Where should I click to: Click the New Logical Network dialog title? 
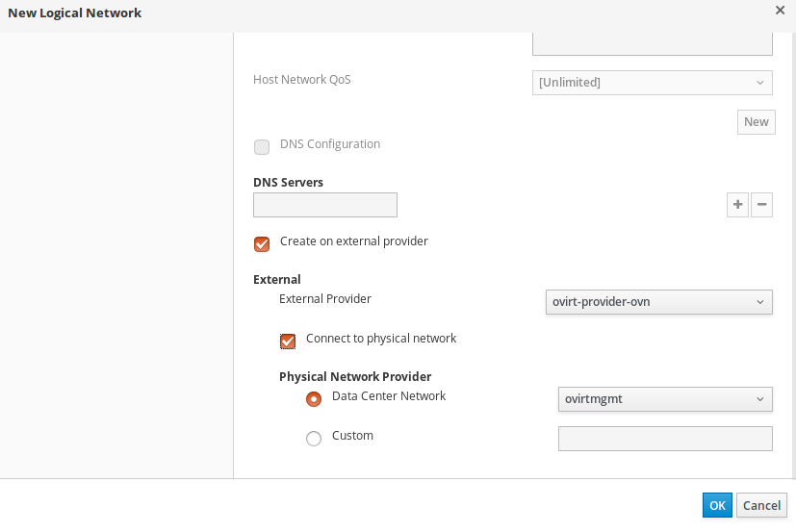[x=75, y=13]
